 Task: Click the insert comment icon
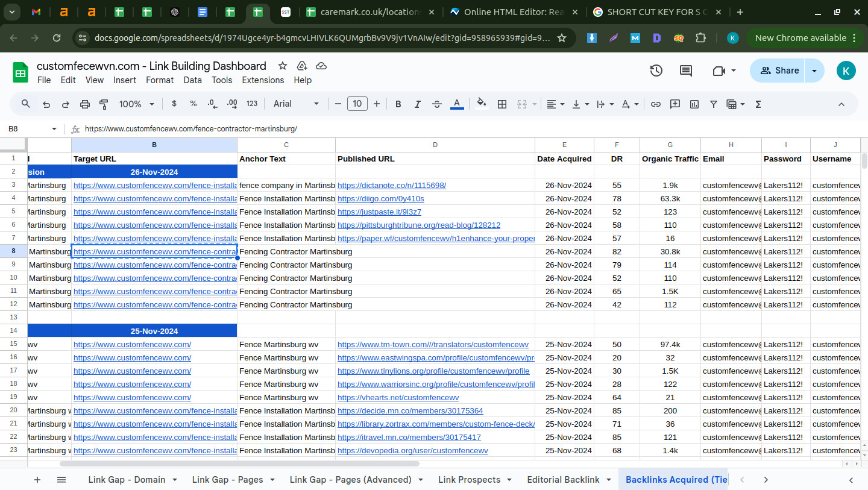coord(675,104)
